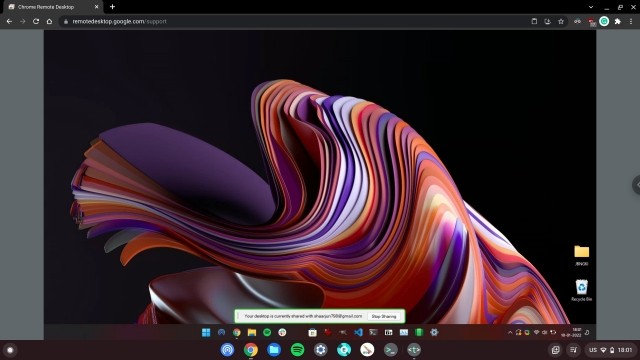
Task: Open a new Chrome tab
Action: click(112, 7)
